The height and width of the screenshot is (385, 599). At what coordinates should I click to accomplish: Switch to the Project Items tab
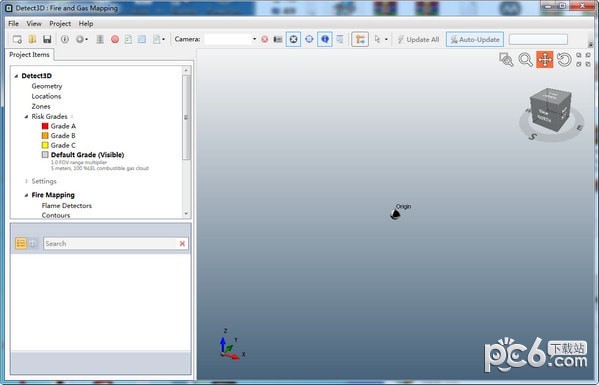pos(29,55)
